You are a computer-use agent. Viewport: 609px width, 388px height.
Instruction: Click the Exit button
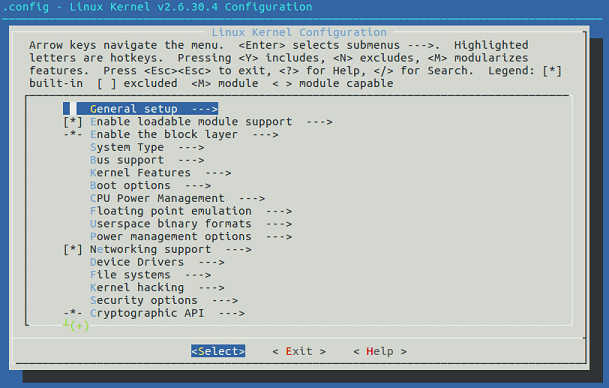pyautogui.click(x=299, y=351)
